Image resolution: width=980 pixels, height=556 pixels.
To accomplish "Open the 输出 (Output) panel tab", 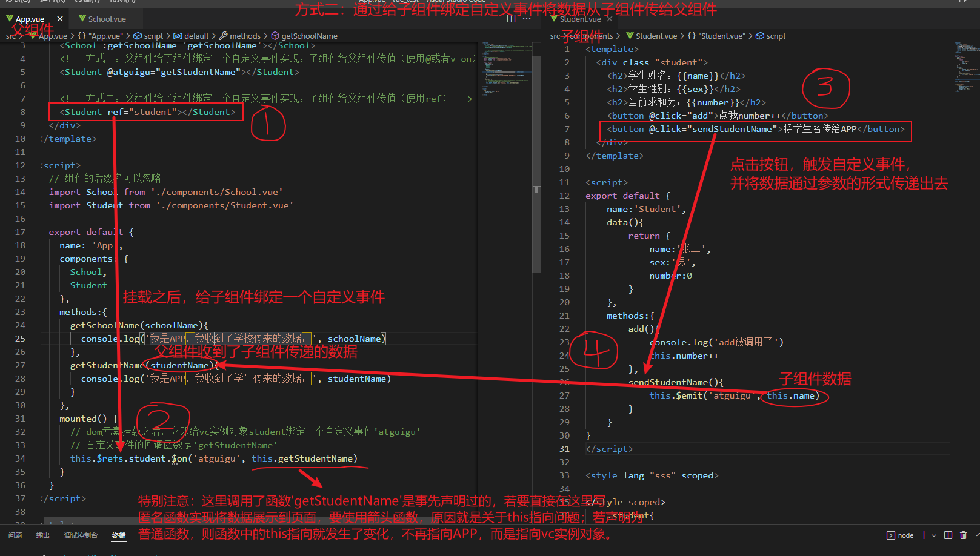I will tap(43, 535).
